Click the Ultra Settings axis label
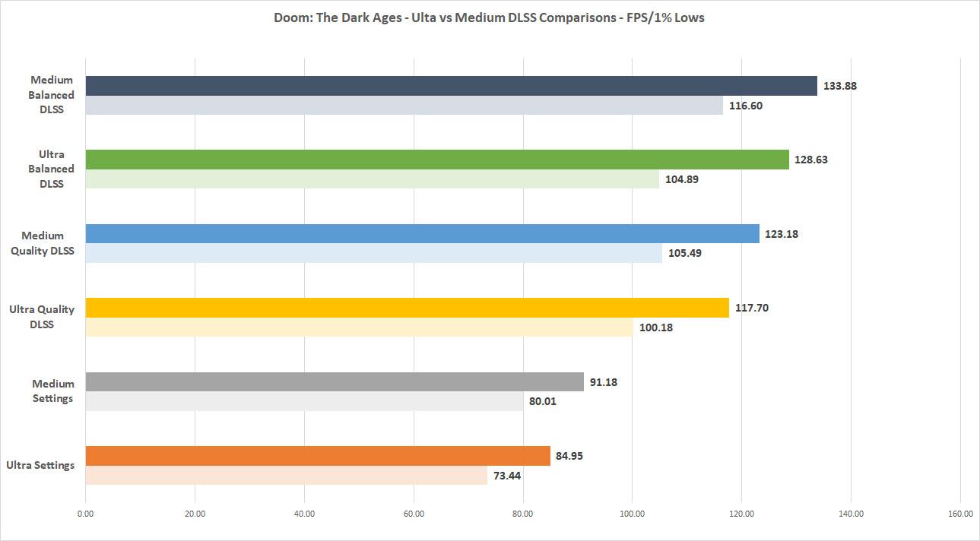 coord(40,464)
